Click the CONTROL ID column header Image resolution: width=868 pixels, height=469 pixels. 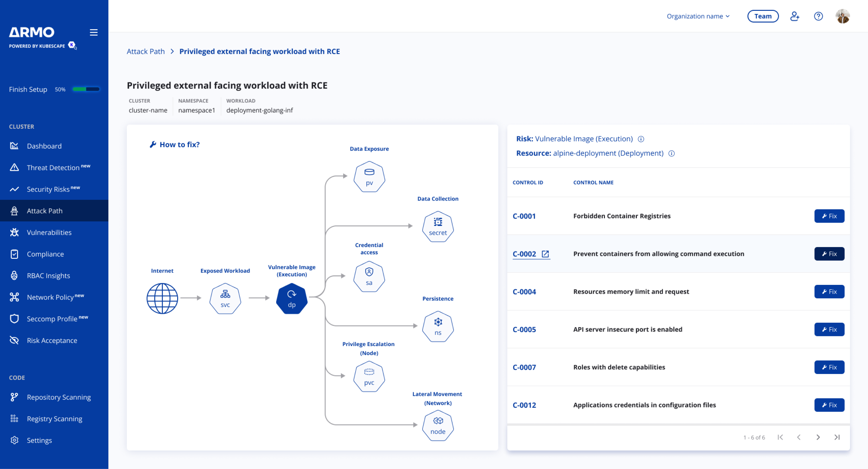coord(528,182)
